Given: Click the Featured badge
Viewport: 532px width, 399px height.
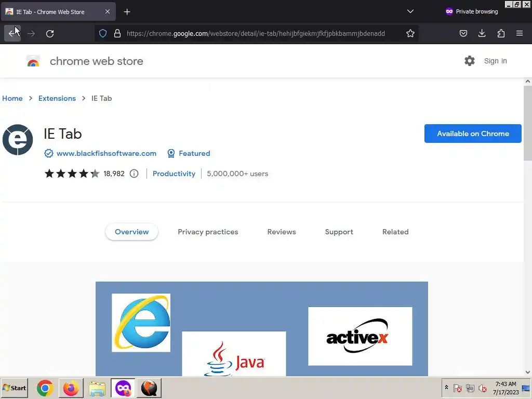Looking at the screenshot, I should pyautogui.click(x=189, y=153).
